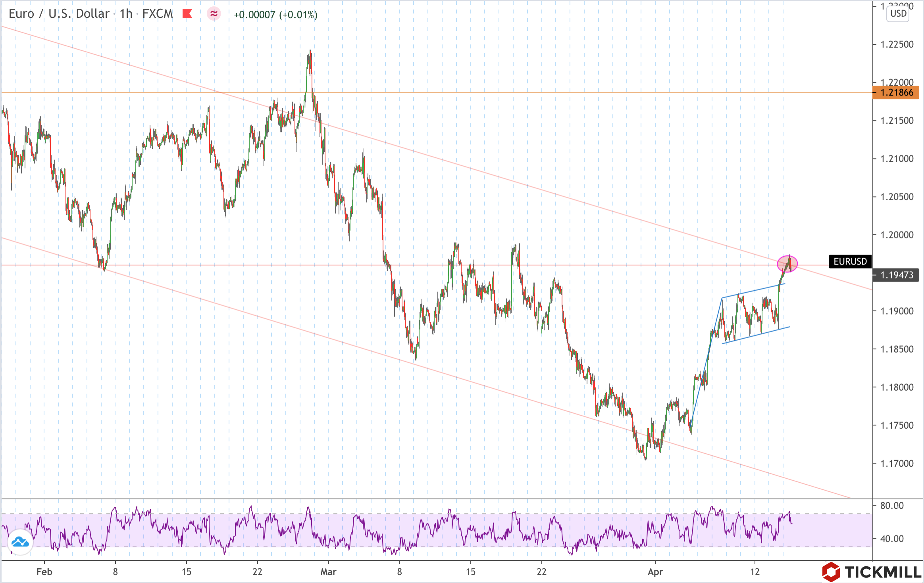The image size is (924, 583).
Task: Select the Mar label on the time axis
Action: 328,572
